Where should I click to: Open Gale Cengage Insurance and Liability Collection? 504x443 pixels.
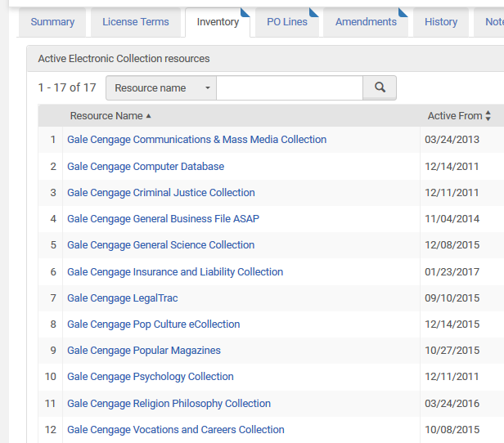coord(175,272)
